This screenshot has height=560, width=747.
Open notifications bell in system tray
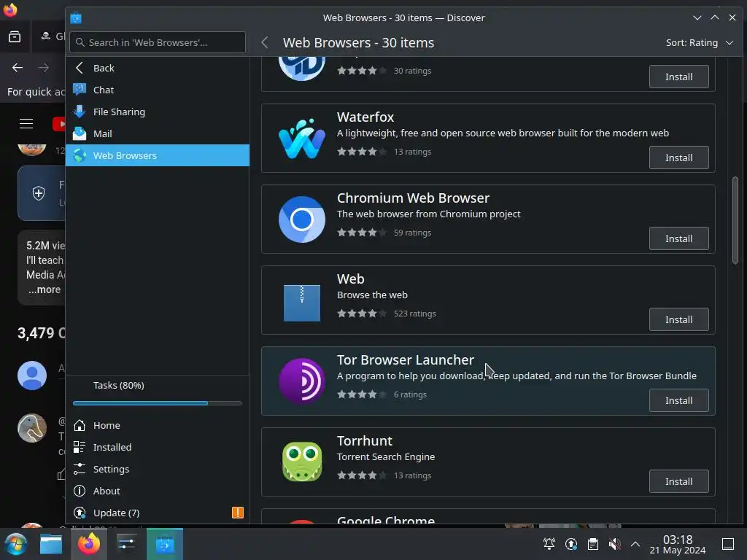click(x=549, y=544)
